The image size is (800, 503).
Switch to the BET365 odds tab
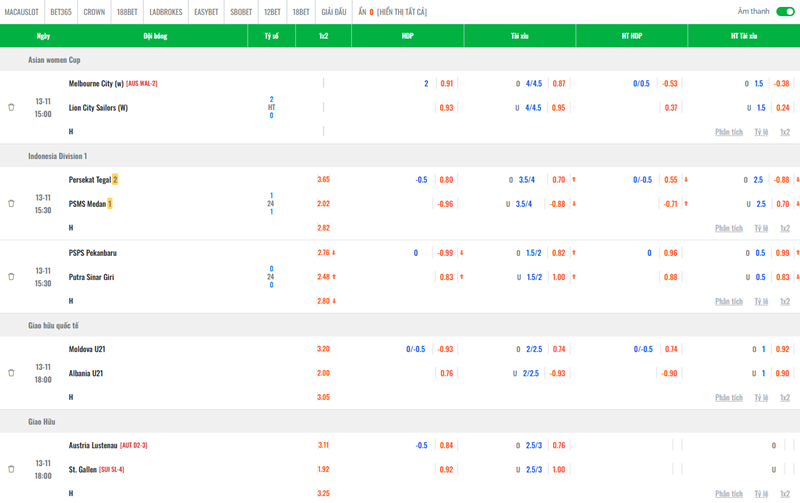tap(60, 12)
